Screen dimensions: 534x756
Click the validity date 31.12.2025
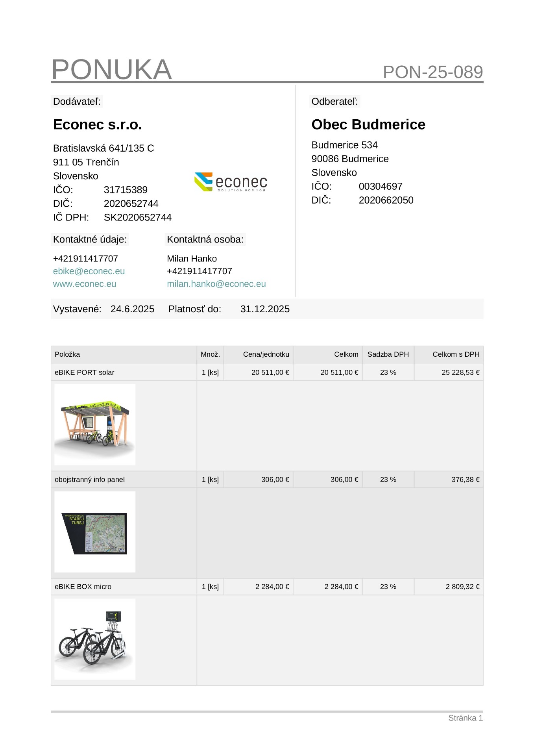(x=264, y=309)
